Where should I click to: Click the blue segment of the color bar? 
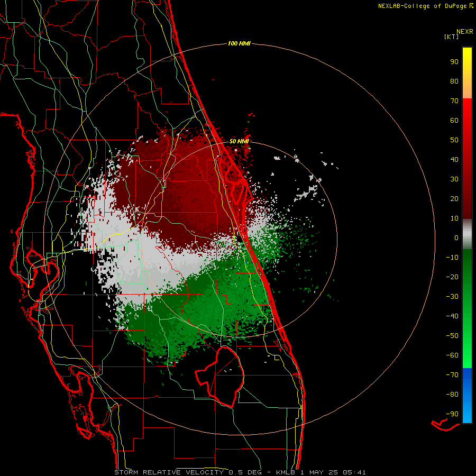pos(467,395)
